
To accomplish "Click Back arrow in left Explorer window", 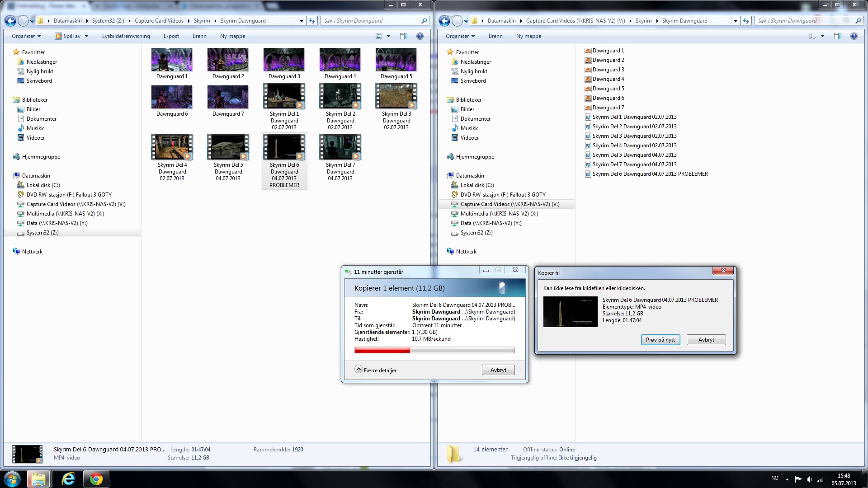I will pyautogui.click(x=11, y=21).
